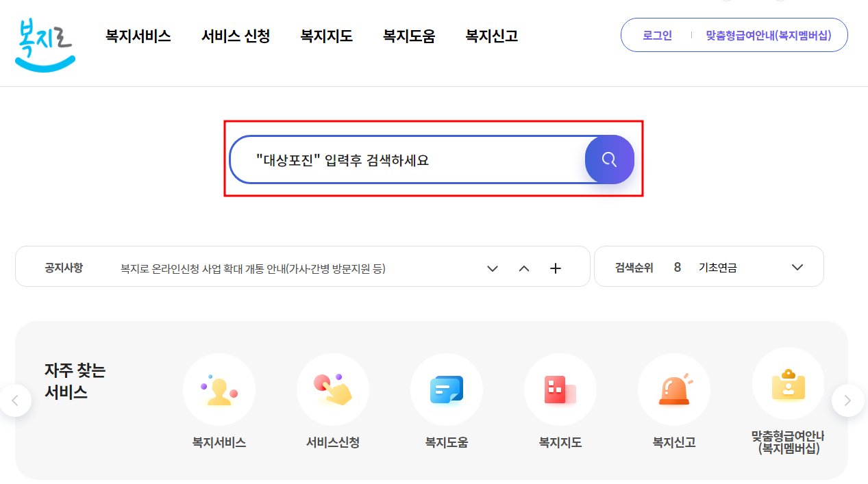Click the 복지지도 building icon

[x=560, y=388]
